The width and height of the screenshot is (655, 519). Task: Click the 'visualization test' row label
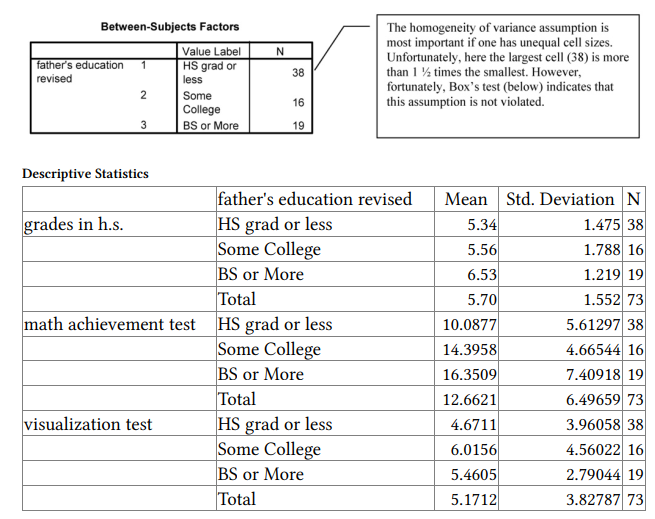(x=88, y=424)
